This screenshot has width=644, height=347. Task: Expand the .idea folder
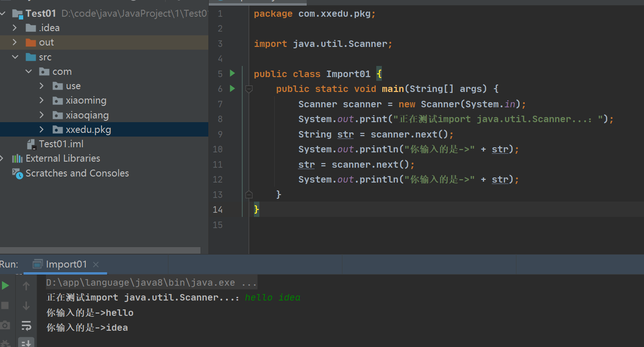click(x=15, y=28)
